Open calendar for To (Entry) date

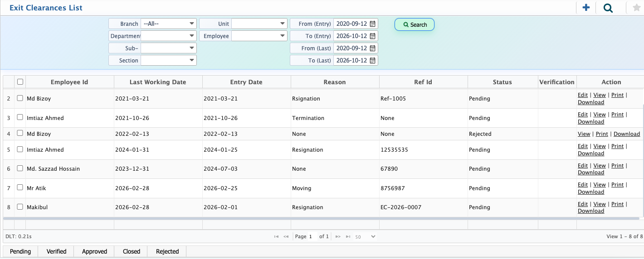[373, 36]
